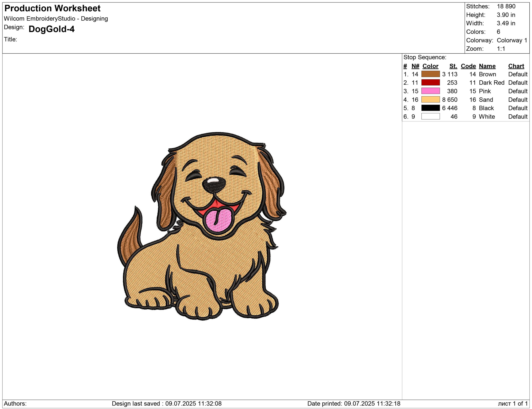Click the Date printed timestamp
The height and width of the screenshot is (409, 532).
(354, 404)
